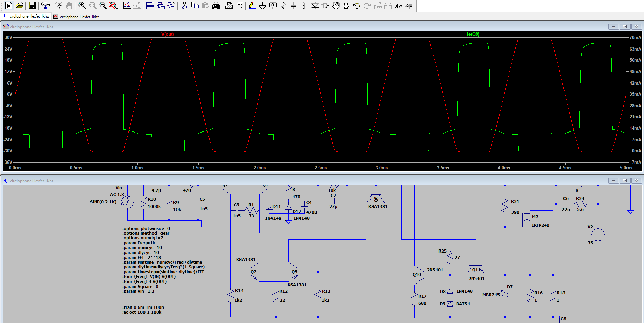This screenshot has height=323, width=644.
Task: Zoom in with the plus magnifier icon
Action: pyautogui.click(x=82, y=6)
